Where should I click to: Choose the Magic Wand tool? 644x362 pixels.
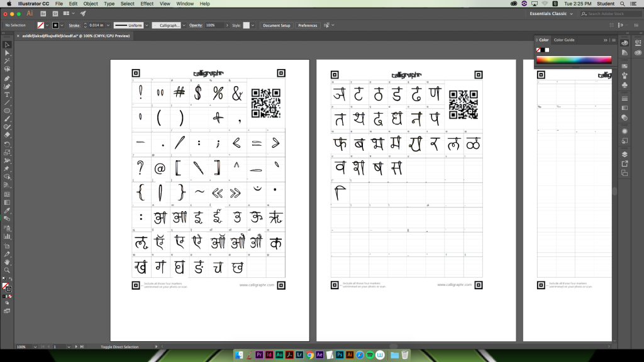pos(7,61)
